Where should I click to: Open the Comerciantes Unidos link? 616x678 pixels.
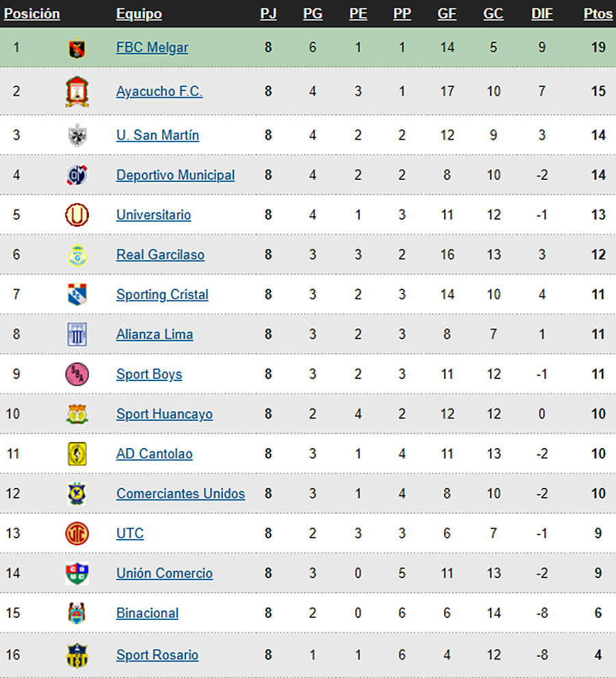click(x=181, y=493)
